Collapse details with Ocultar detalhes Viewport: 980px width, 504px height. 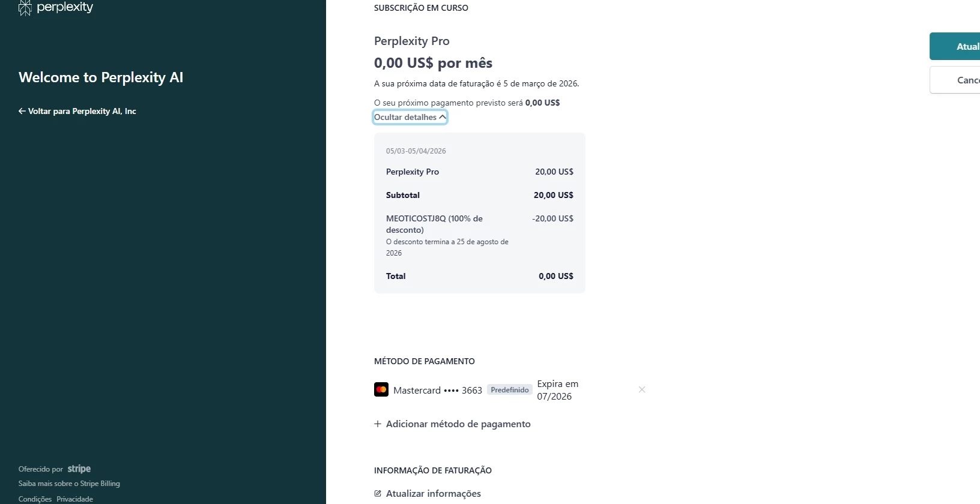(x=410, y=117)
